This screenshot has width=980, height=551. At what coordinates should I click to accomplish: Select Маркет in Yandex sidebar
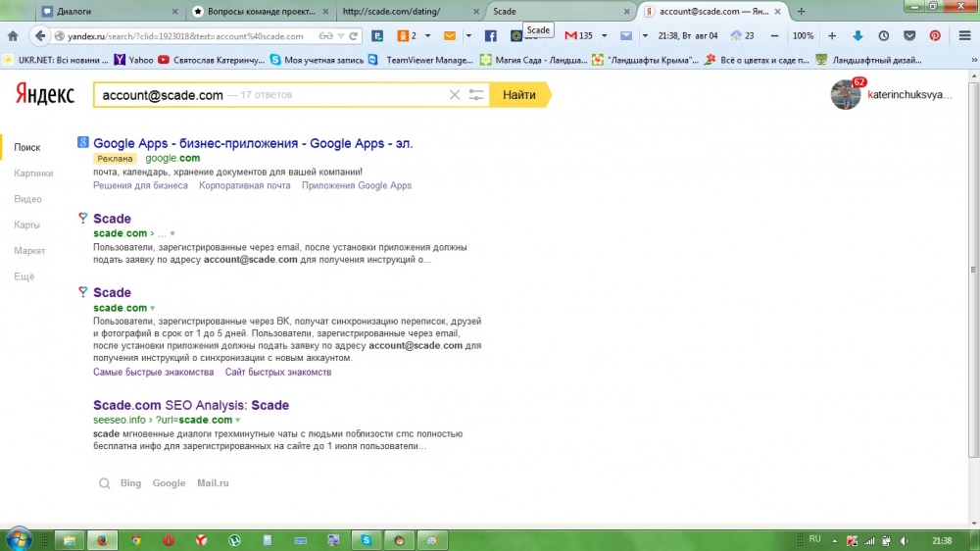pos(29,251)
